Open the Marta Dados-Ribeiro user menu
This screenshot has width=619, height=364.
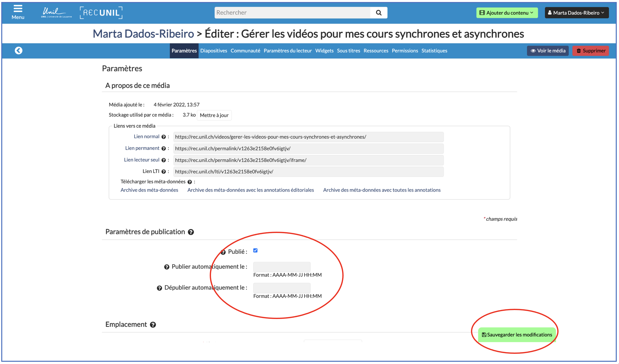576,13
